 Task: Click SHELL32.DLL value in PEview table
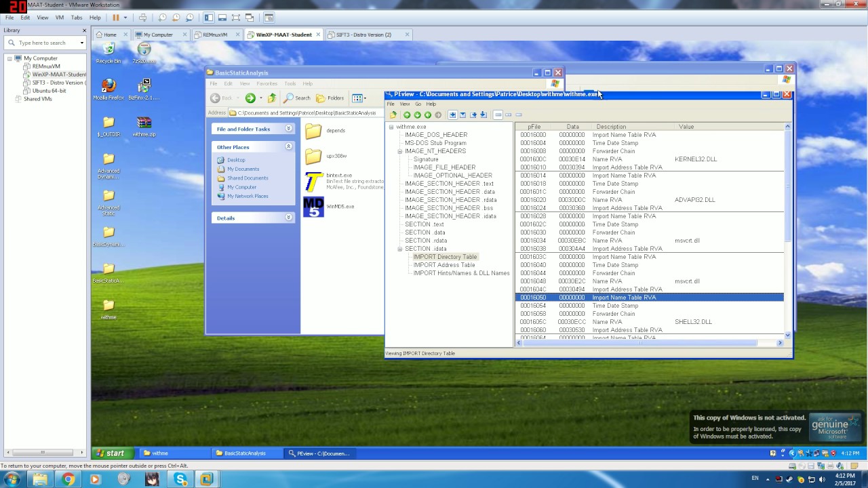[693, 322]
